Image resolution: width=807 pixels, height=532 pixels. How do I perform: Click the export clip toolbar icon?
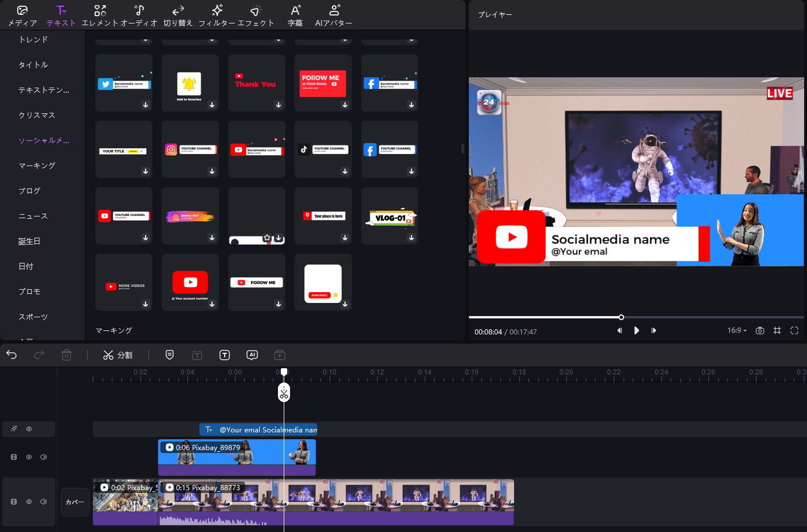click(x=280, y=355)
